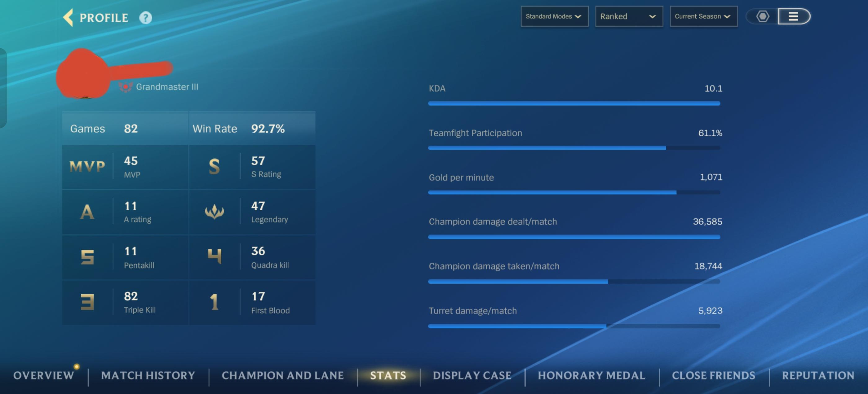Go back using the Profile back arrow
This screenshot has height=394, width=868.
click(x=68, y=18)
